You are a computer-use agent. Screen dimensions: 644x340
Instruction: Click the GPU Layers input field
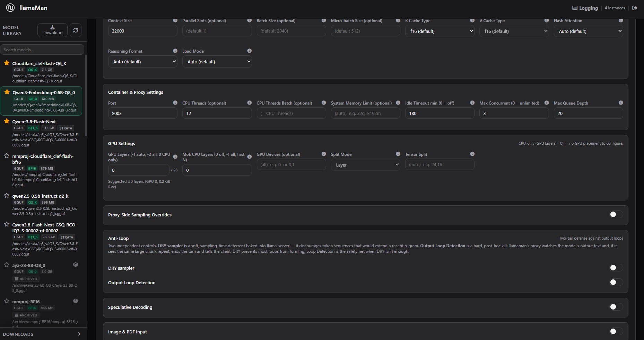click(x=139, y=170)
